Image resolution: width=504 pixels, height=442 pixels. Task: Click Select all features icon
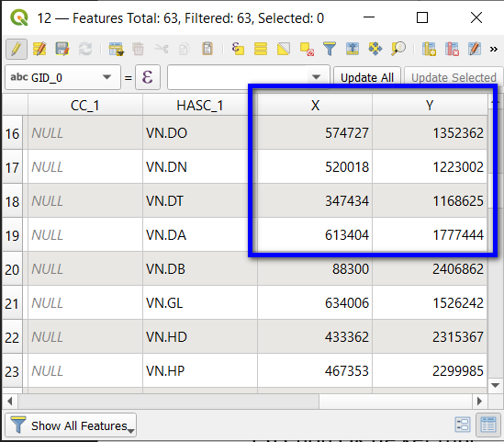pyautogui.click(x=261, y=50)
